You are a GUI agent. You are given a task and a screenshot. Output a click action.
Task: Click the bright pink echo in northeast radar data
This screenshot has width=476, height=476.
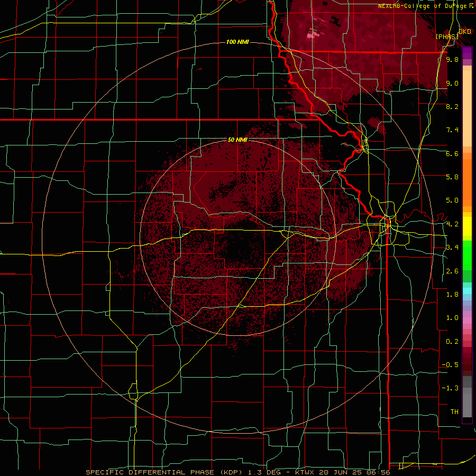click(x=312, y=35)
